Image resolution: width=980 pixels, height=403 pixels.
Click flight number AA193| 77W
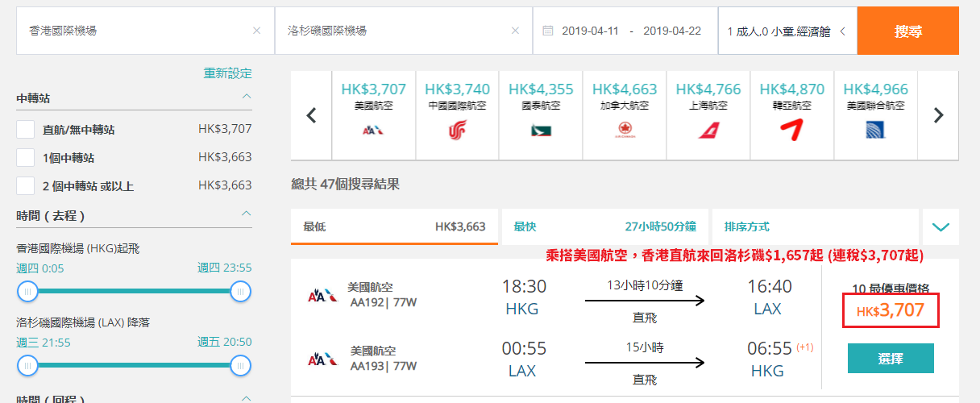[x=384, y=367]
